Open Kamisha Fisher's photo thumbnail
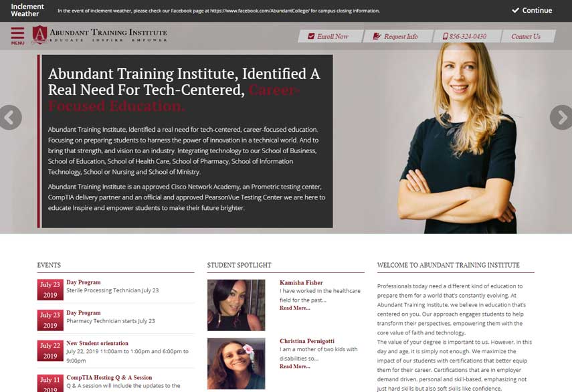Screen dimensions: 572x392 point(236,305)
